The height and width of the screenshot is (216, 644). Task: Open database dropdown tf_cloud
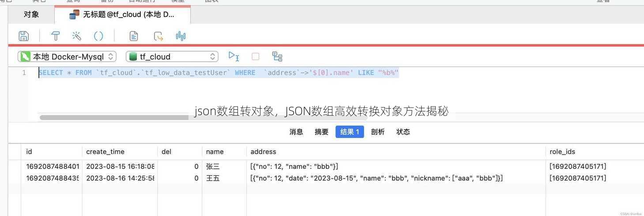[172, 56]
